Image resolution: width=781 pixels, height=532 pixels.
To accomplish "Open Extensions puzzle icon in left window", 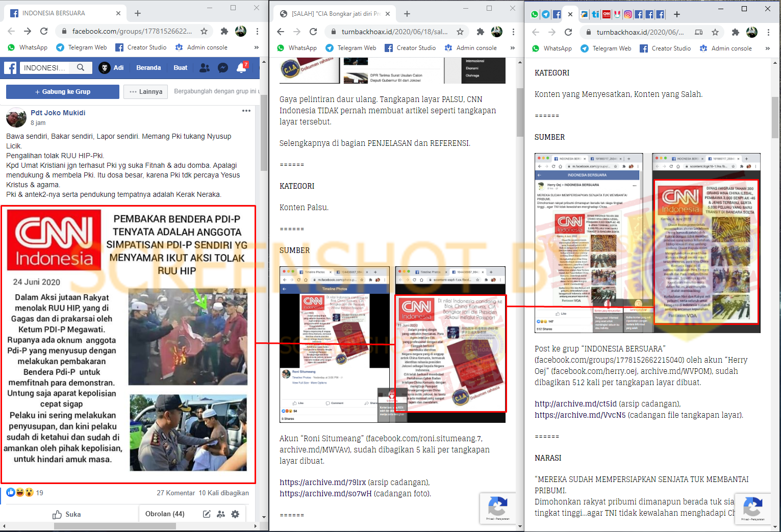I will 224,31.
